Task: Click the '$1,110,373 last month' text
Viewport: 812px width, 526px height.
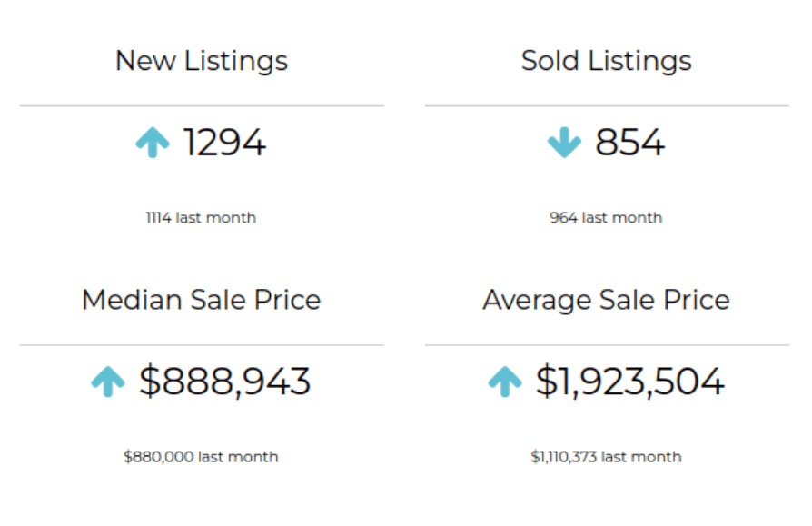Action: point(606,457)
